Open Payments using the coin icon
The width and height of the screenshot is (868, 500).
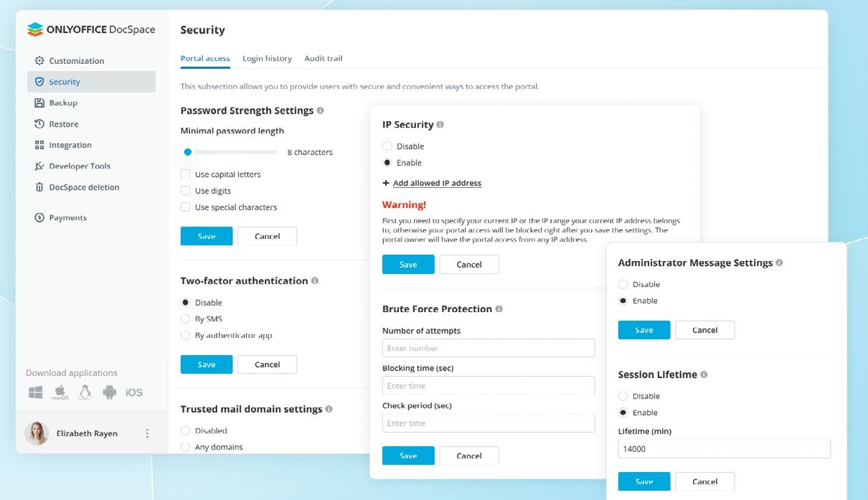[x=39, y=217]
